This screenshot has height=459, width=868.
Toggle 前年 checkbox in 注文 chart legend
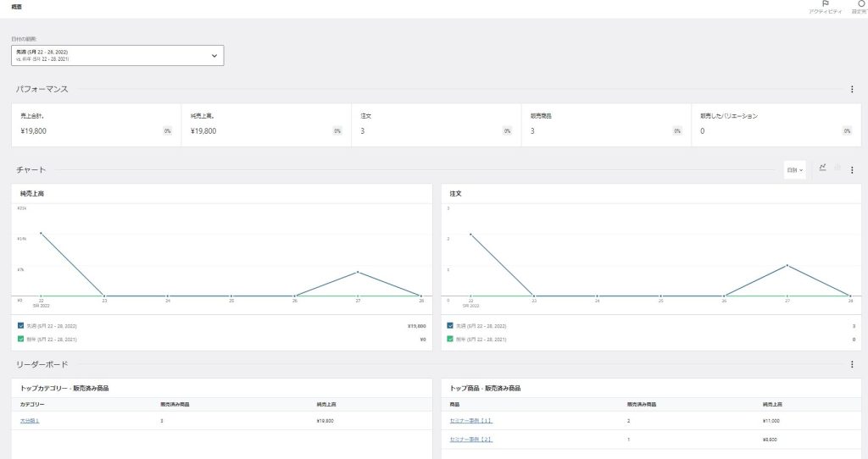(450, 339)
